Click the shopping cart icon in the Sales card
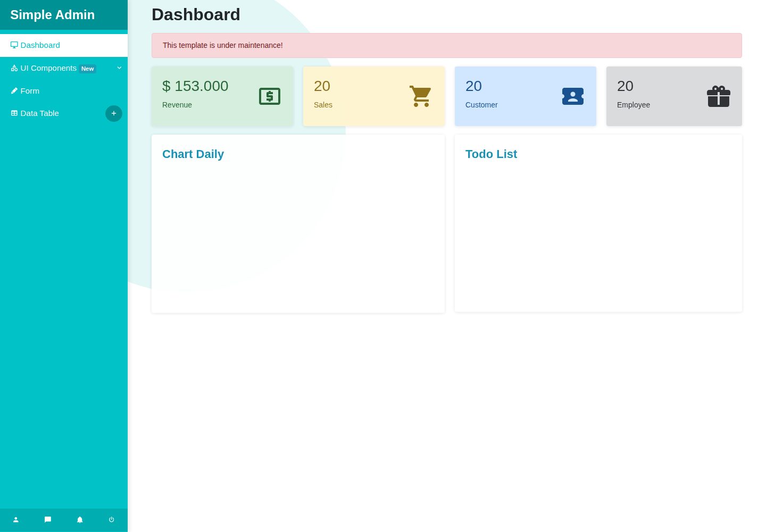 click(420, 96)
